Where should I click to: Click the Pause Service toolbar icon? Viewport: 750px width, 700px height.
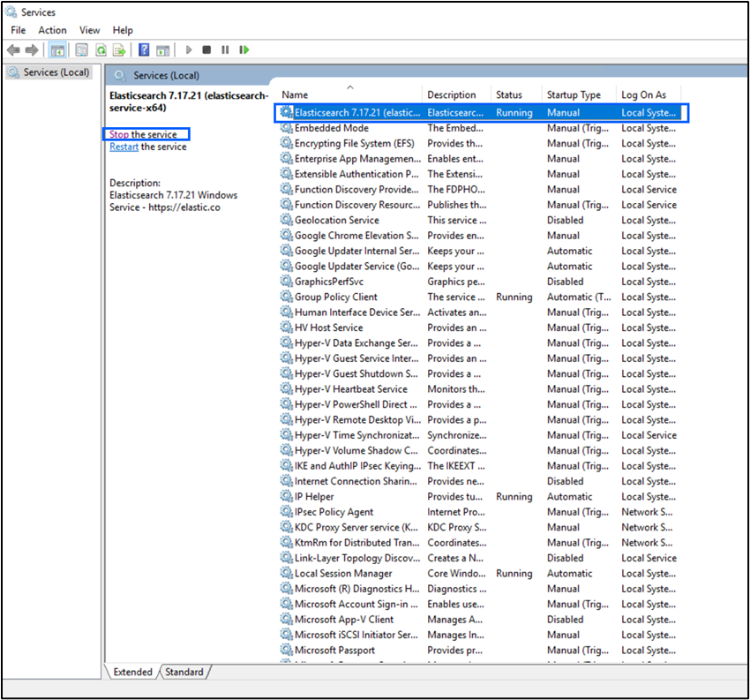click(225, 49)
